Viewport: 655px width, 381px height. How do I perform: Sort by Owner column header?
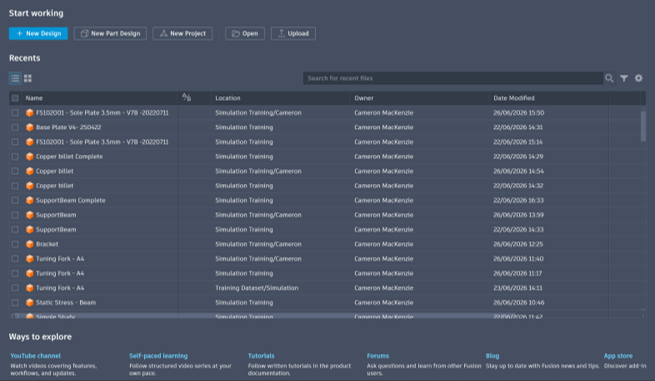364,98
